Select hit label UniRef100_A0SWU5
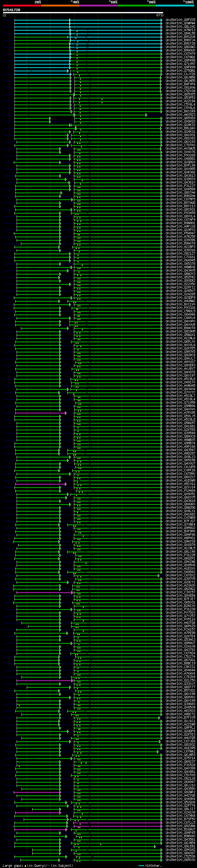197x868 pixels. click(x=180, y=149)
